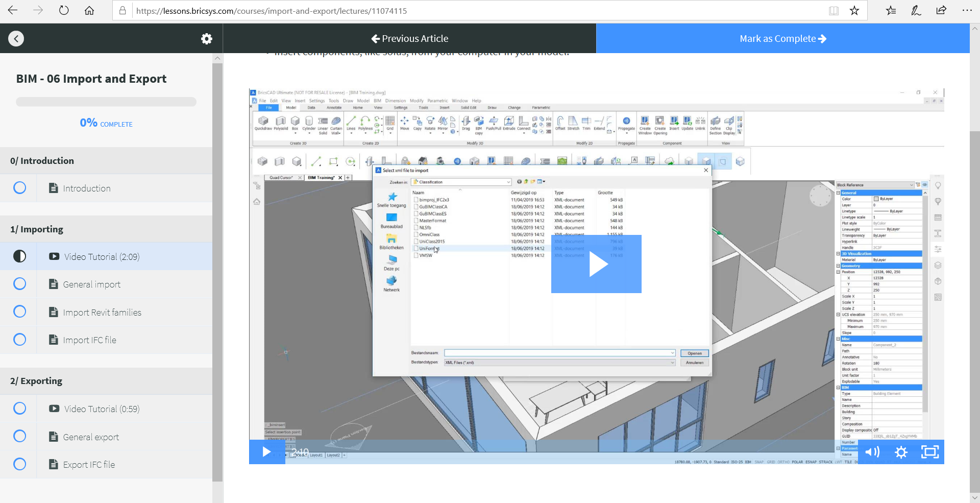Mute the video with the speaker icon
Viewport: 980px width, 503px height.
point(872,452)
